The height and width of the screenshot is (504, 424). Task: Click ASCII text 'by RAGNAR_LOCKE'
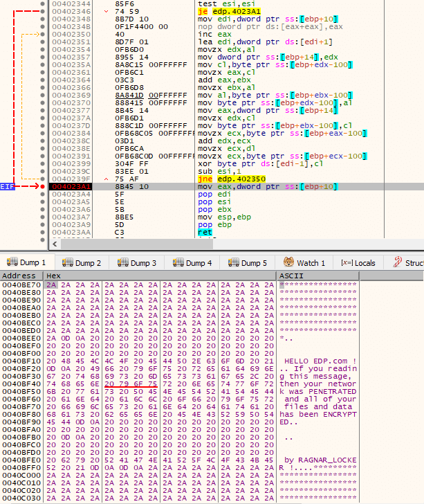pyautogui.click(x=320, y=460)
